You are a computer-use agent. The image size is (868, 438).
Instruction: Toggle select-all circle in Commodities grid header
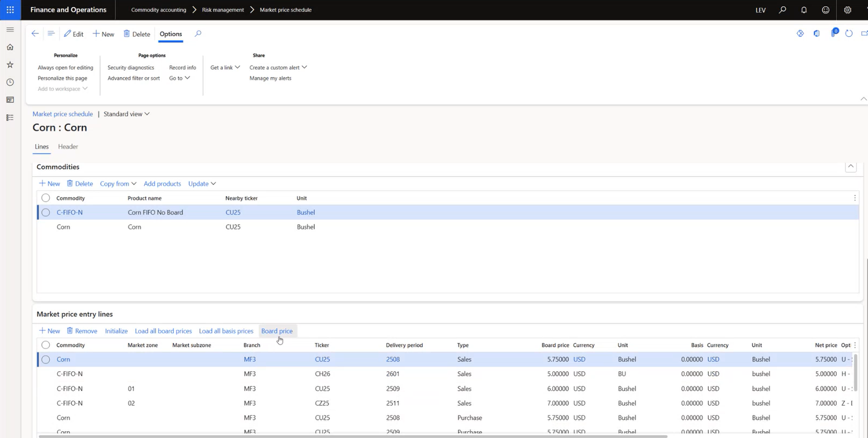(46, 198)
